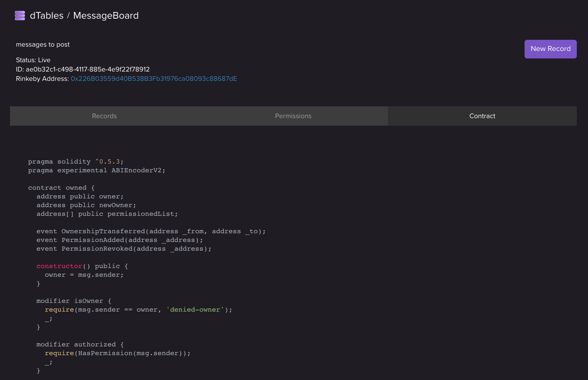Go to the dTables breadcrumb link
The width and height of the screenshot is (588, 380).
point(47,16)
